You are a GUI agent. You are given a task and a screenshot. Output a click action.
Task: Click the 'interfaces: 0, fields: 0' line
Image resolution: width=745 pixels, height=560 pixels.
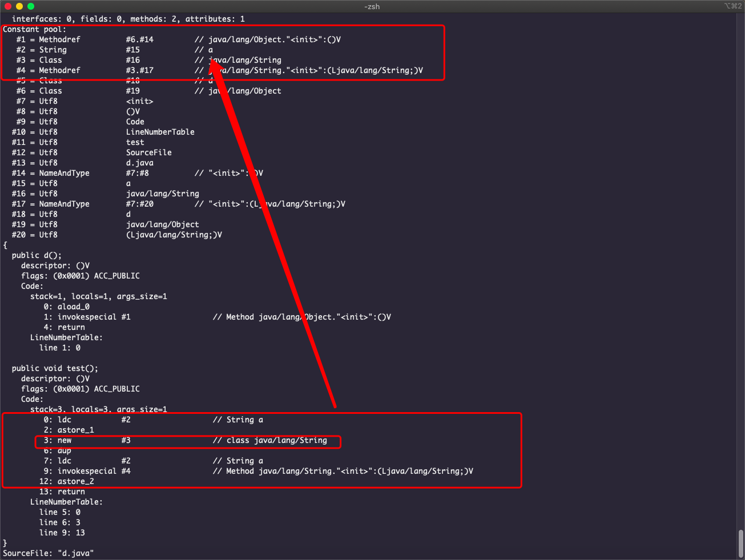tap(128, 19)
